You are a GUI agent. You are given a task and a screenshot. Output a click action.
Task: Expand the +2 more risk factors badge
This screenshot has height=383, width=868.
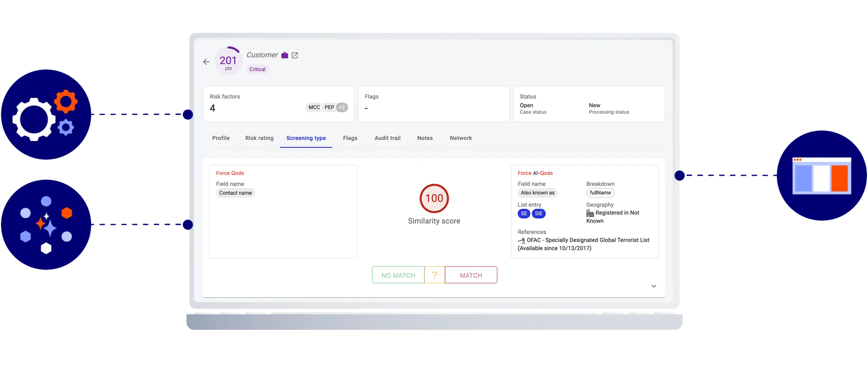coord(342,107)
